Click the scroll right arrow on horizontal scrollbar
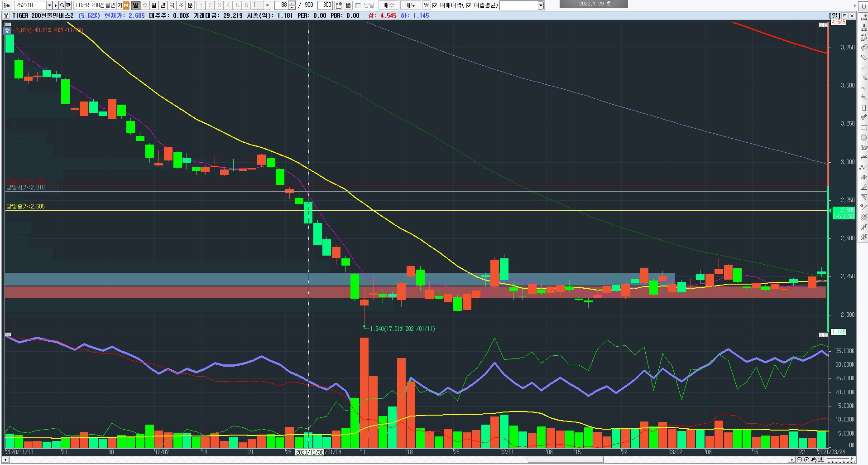Image resolution: width=868 pixels, height=465 pixels. click(792, 460)
